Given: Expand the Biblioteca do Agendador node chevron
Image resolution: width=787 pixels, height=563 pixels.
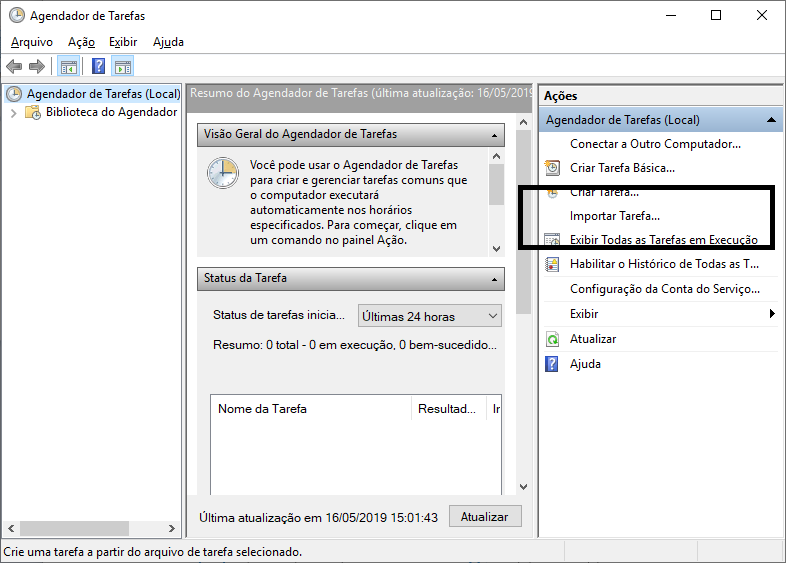Looking at the screenshot, I should click(x=14, y=113).
